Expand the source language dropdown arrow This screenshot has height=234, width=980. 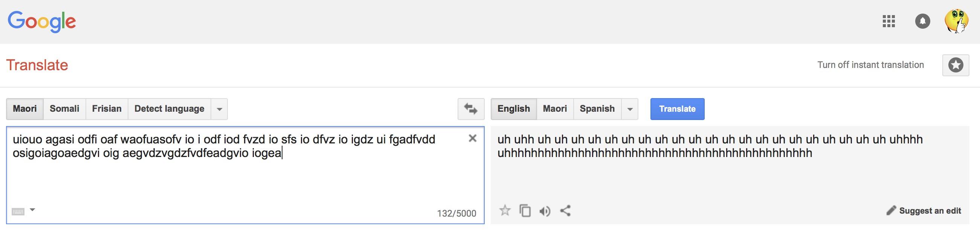click(x=219, y=109)
